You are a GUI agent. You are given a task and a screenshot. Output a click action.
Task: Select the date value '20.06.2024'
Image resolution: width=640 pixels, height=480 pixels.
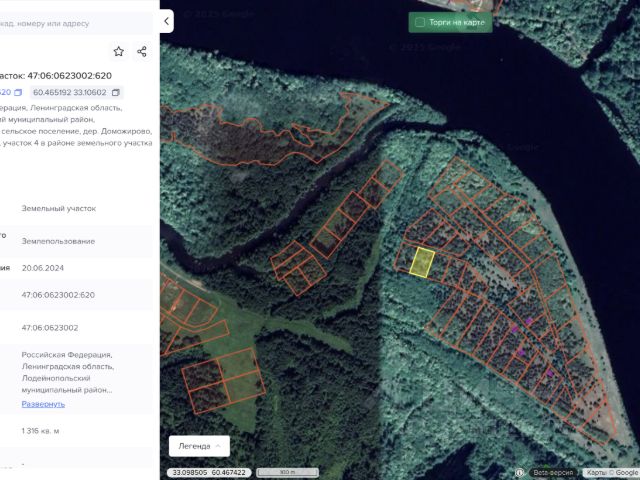(x=43, y=268)
